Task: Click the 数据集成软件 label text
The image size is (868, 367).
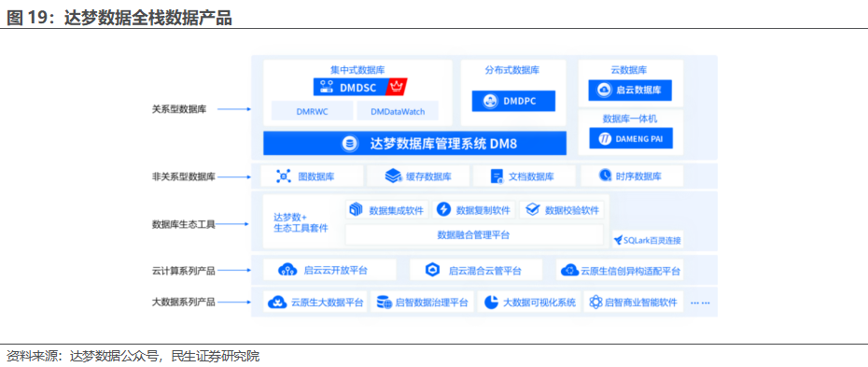Action: (397, 210)
